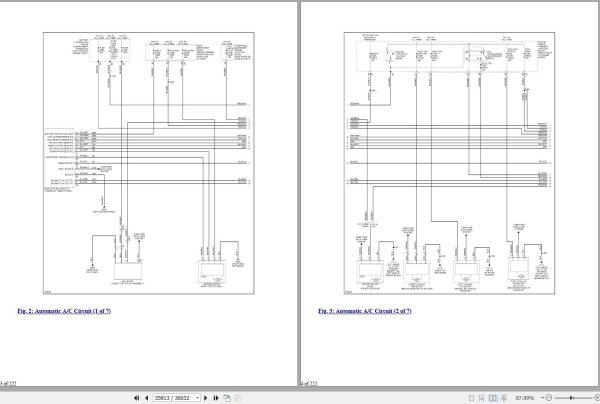The width and height of the screenshot is (600, 404).
Task: Click the zoom slider handle
Action: pos(571,398)
